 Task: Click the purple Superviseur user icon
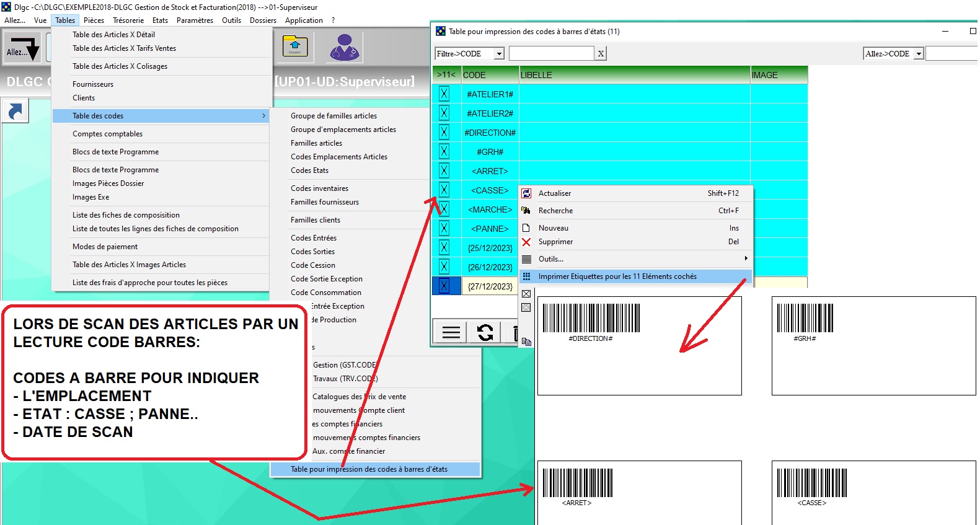pos(345,47)
